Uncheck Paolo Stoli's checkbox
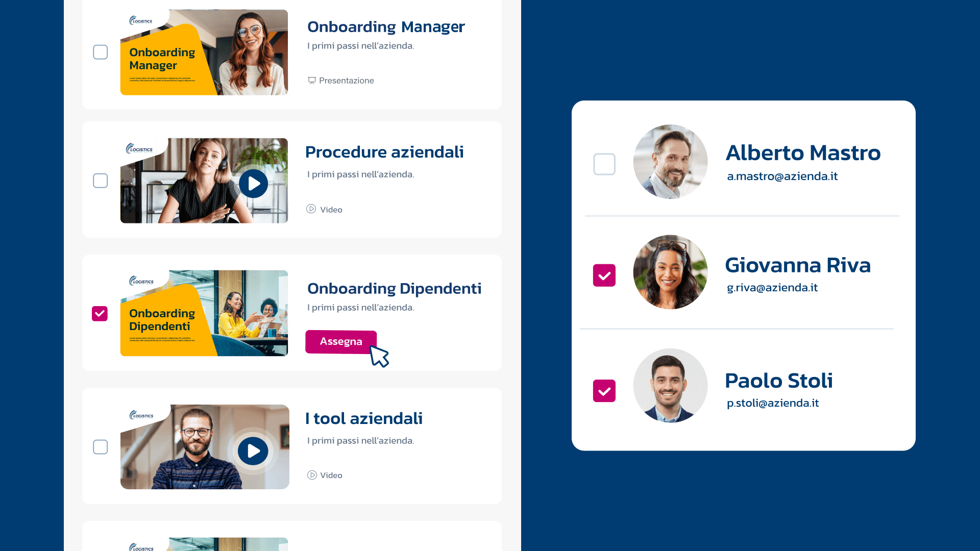This screenshot has height=551, width=980. pos(604,391)
